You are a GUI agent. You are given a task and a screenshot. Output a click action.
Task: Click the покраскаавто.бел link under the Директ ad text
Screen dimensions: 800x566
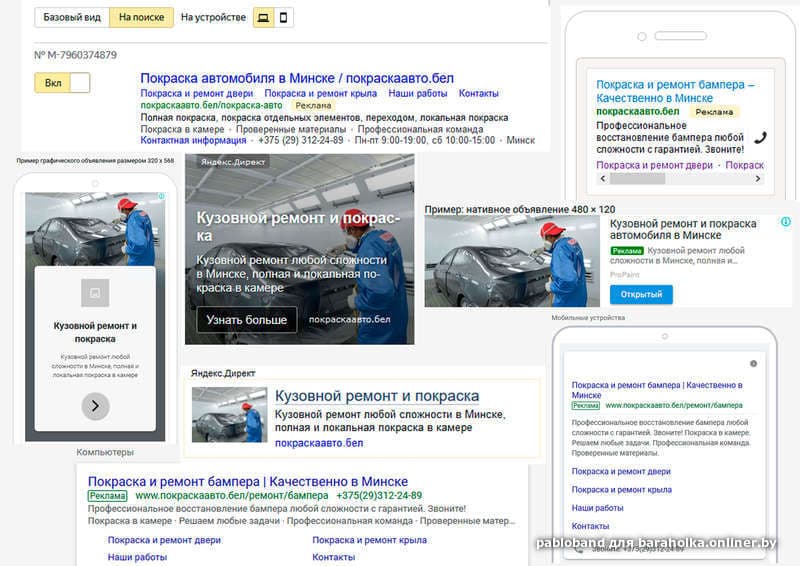[x=319, y=443]
